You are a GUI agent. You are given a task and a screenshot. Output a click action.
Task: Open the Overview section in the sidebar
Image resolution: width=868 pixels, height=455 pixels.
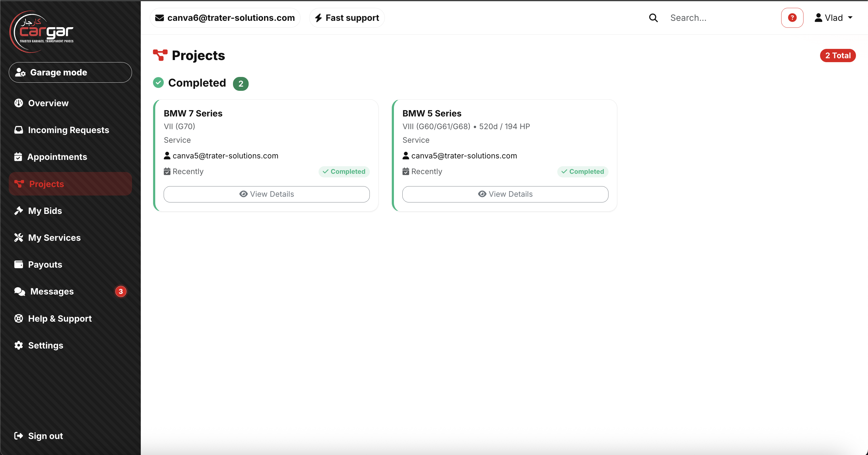[48, 103]
